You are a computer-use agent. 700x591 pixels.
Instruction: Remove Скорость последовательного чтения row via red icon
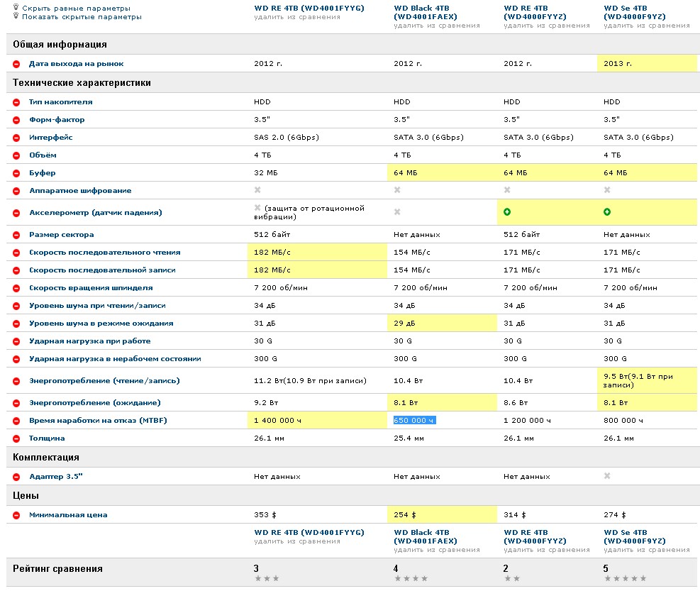(x=16, y=253)
